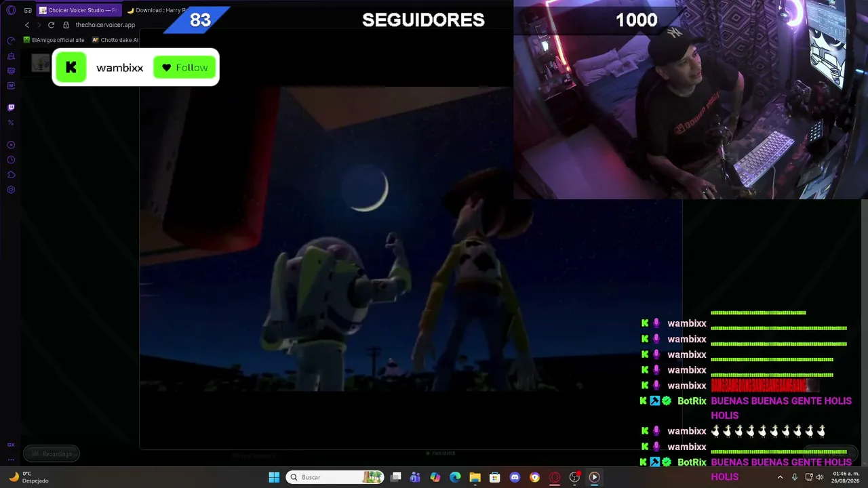Click the podcast microphone thumbnail beside the Kick overlay
This screenshot has height=488, width=868.
tap(41, 63)
